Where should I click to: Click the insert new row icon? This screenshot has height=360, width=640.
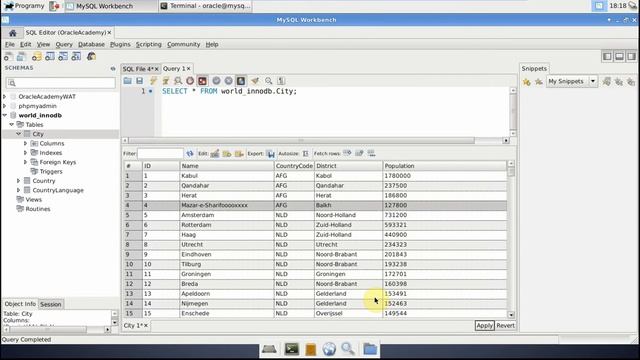227,153
